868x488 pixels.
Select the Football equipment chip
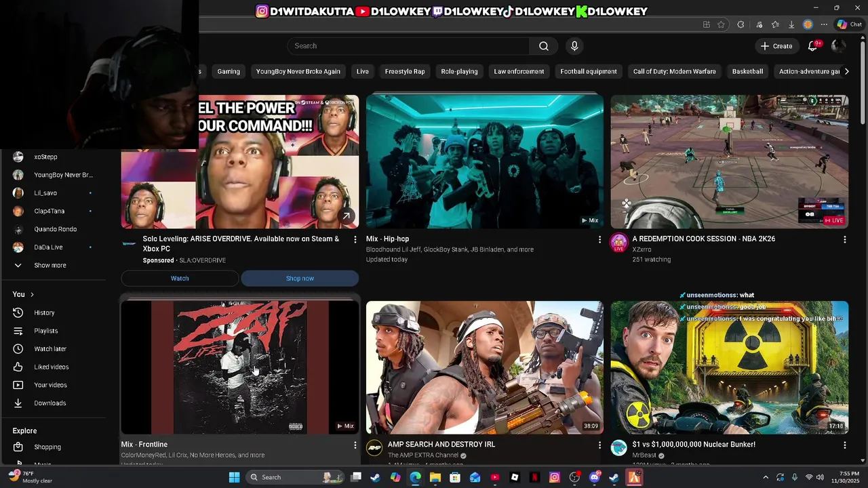[x=589, y=71]
